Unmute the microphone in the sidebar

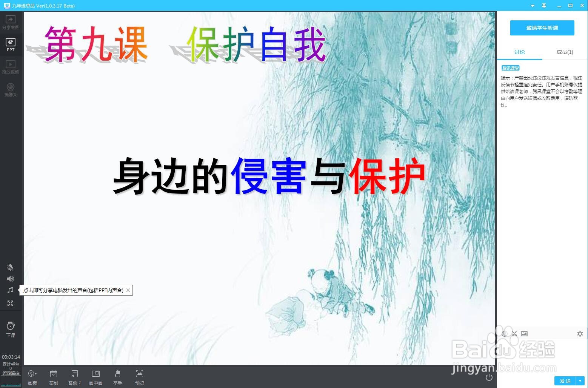click(10, 267)
